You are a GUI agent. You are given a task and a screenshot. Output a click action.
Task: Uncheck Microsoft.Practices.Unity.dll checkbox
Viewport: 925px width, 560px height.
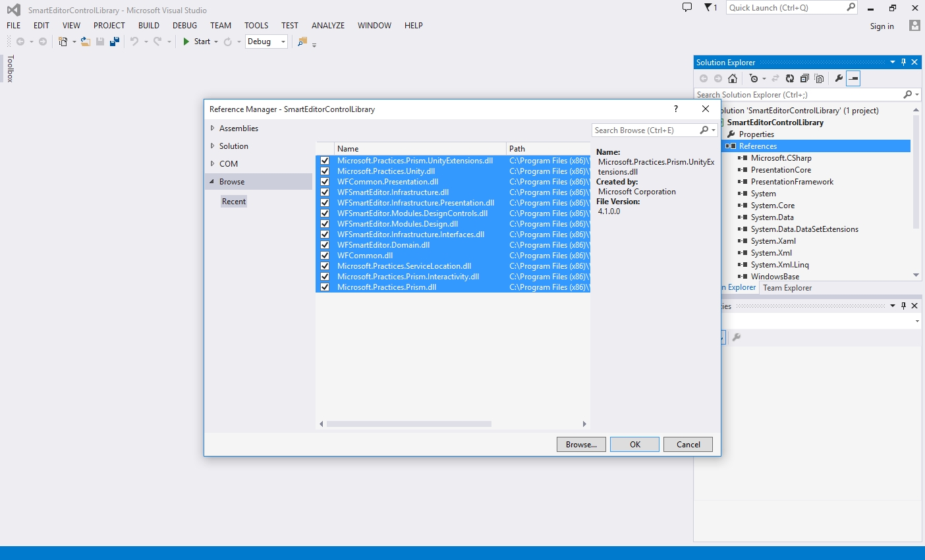pos(325,171)
